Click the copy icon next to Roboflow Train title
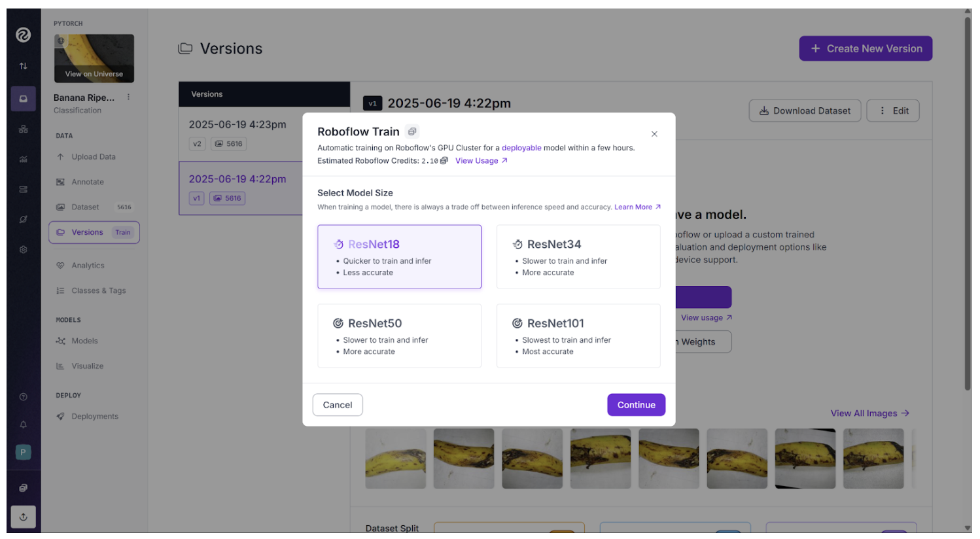Image resolution: width=980 pixels, height=539 pixels. [412, 131]
